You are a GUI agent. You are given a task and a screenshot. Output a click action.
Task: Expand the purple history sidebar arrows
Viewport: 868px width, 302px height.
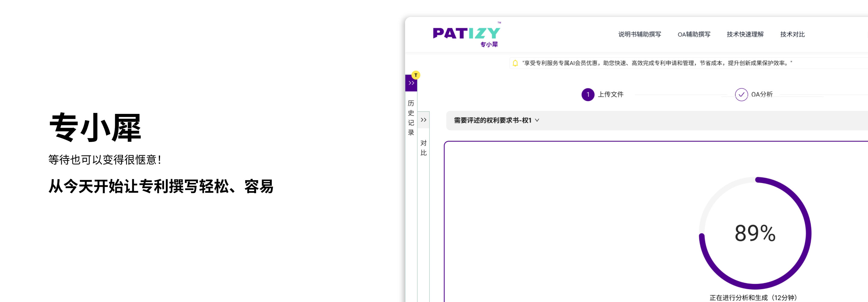click(x=411, y=83)
